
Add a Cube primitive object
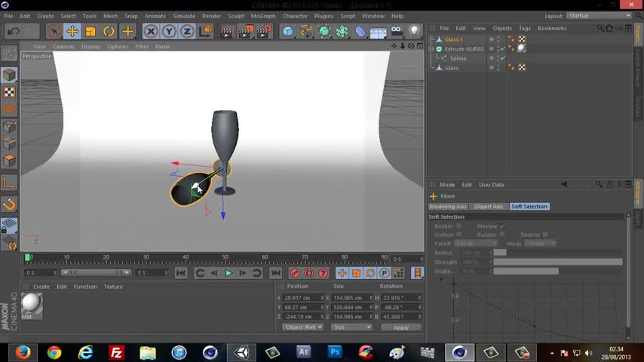288,31
